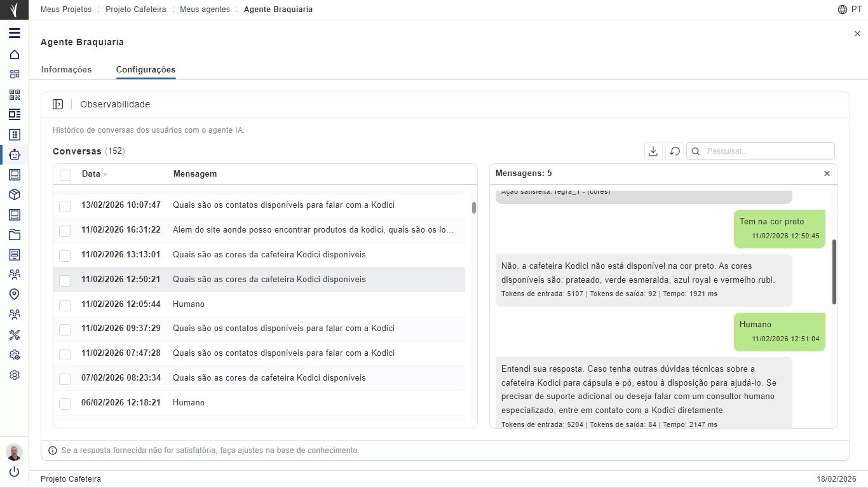Screen dimensions: 868x488
Task: Open conversation dated 11/02/2026 13:13:01
Action: click(259, 255)
